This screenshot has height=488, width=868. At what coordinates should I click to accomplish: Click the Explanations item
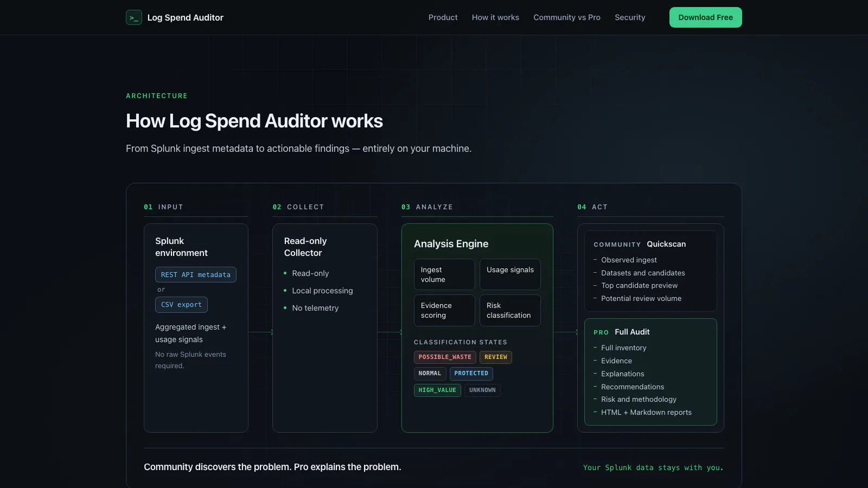(x=622, y=374)
